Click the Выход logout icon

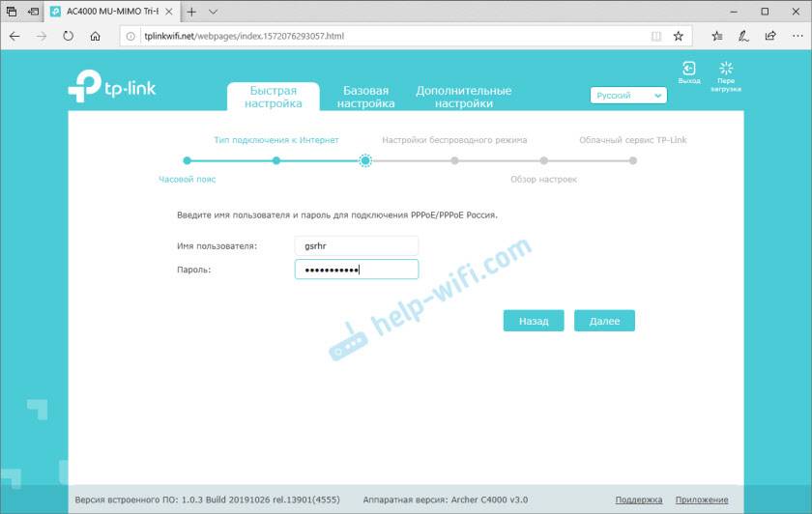[689, 72]
